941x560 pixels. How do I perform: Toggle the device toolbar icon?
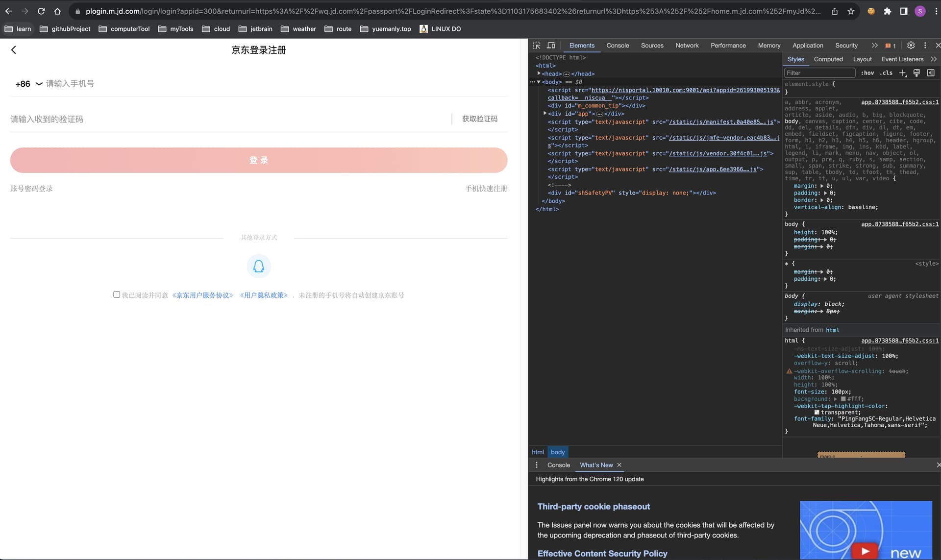tap(551, 45)
